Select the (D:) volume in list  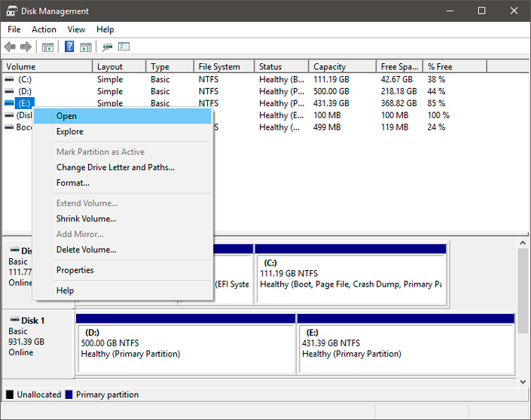pyautogui.click(x=25, y=91)
